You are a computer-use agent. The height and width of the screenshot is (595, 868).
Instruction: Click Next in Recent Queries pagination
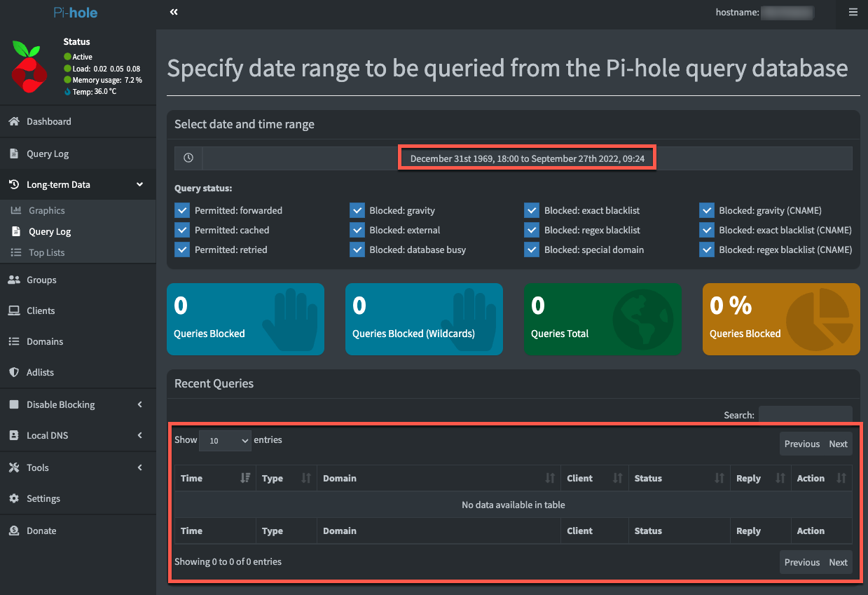click(838, 444)
